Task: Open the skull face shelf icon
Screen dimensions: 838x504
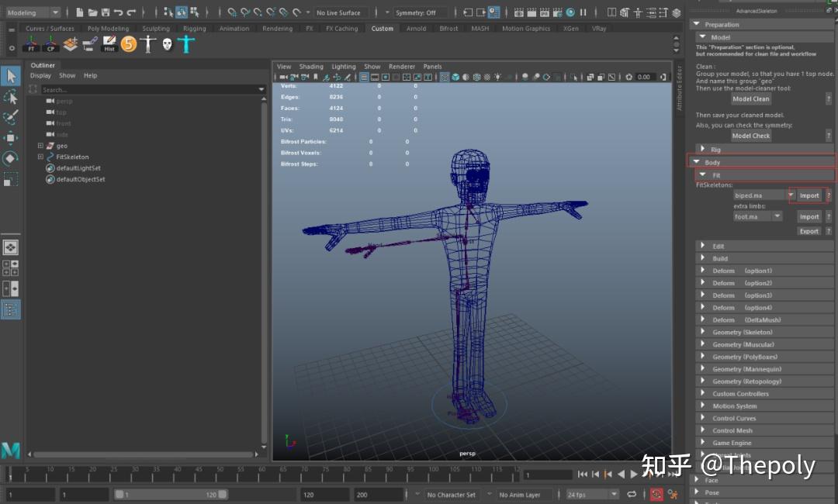Action: pos(167,45)
